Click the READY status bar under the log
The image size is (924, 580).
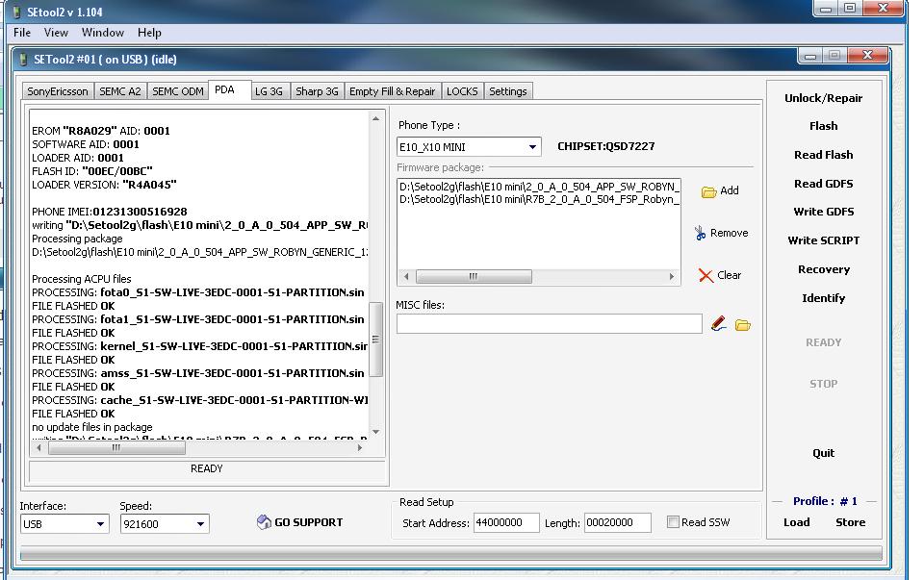point(207,468)
